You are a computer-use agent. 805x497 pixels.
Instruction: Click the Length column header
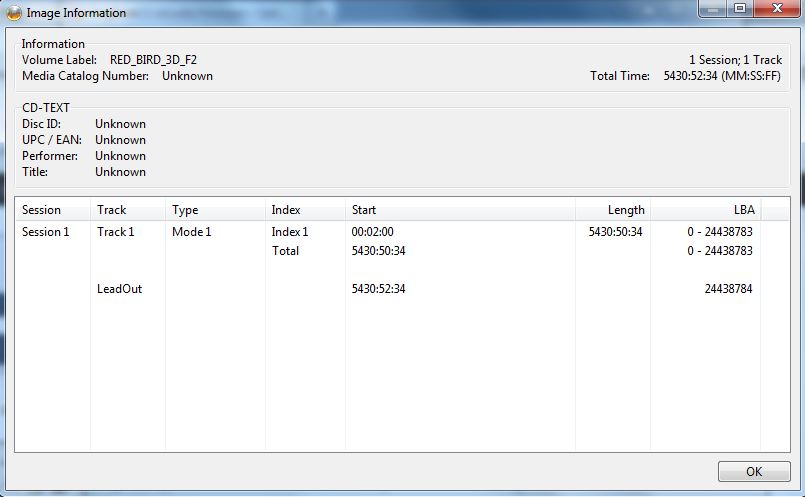coord(613,210)
